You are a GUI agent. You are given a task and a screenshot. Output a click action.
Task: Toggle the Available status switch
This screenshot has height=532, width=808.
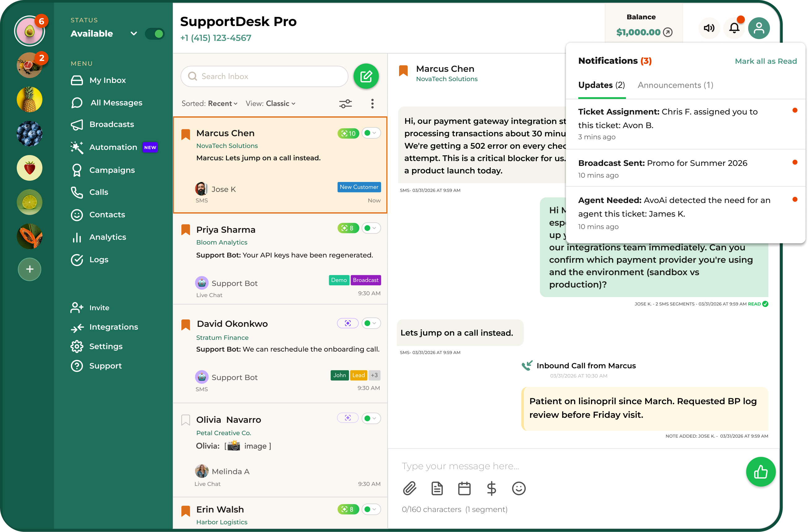[x=155, y=34]
